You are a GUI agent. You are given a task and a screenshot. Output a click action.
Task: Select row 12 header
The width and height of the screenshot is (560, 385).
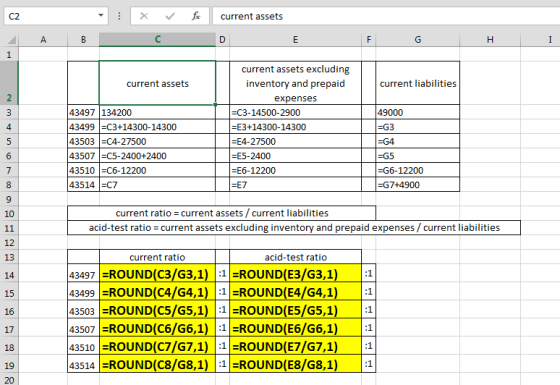coord(9,242)
